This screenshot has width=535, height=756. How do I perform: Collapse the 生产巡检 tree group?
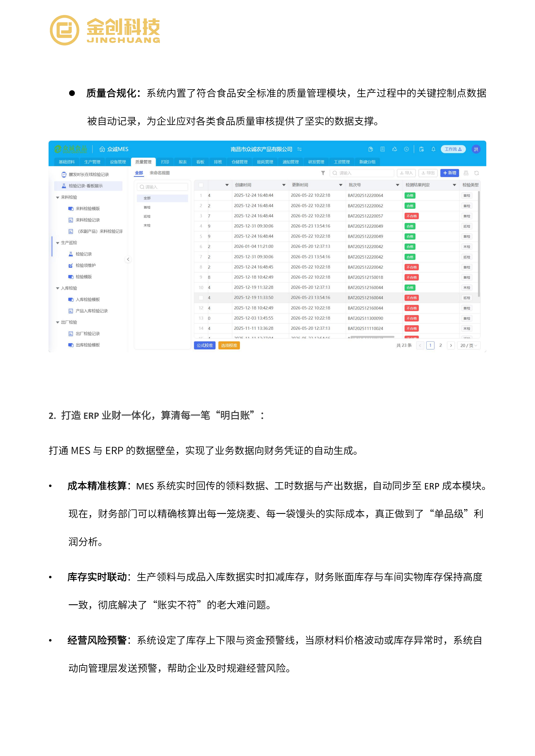point(58,243)
